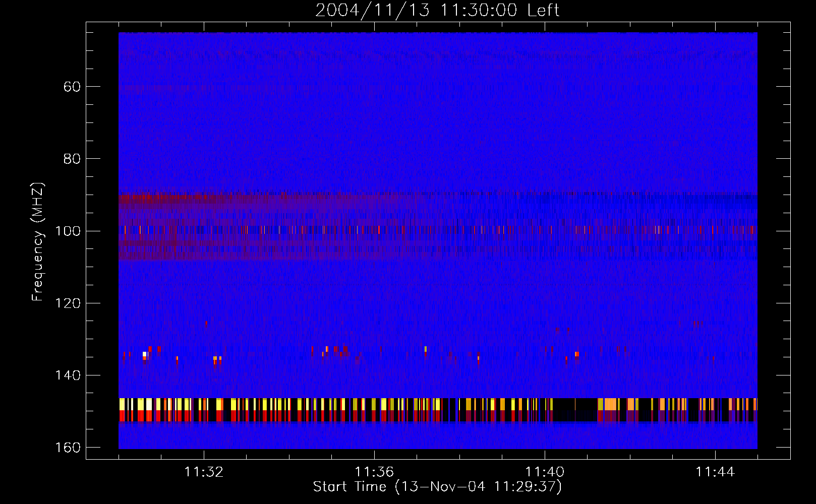
Task: Click the 120 frequency tick label
Action: (x=68, y=303)
